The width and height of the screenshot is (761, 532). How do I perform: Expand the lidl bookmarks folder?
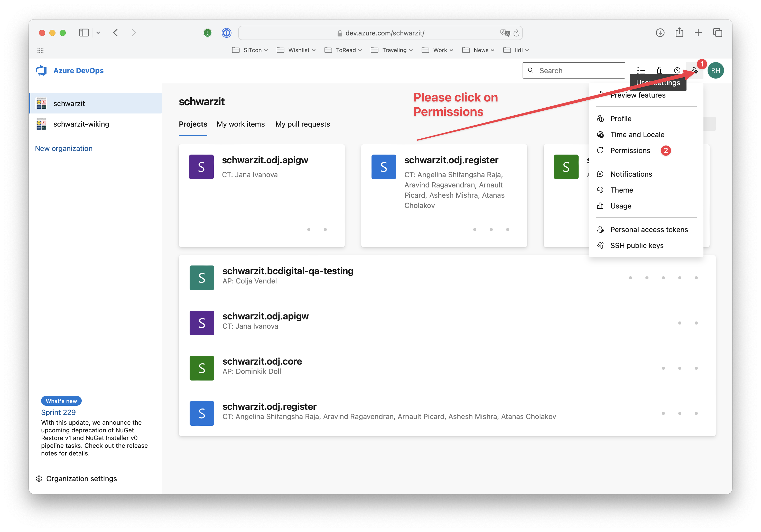(x=516, y=50)
